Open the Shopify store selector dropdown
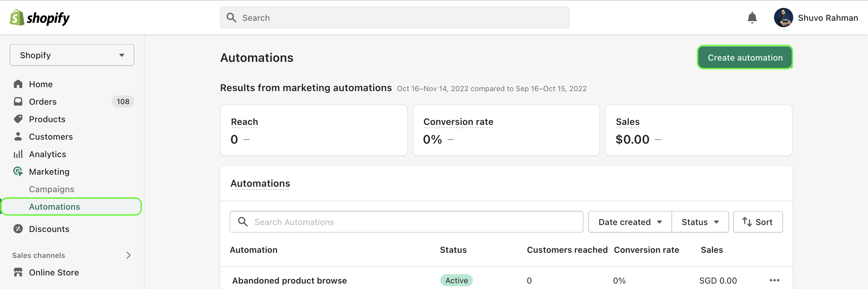Screen dimensions: 868x289 (x=72, y=55)
